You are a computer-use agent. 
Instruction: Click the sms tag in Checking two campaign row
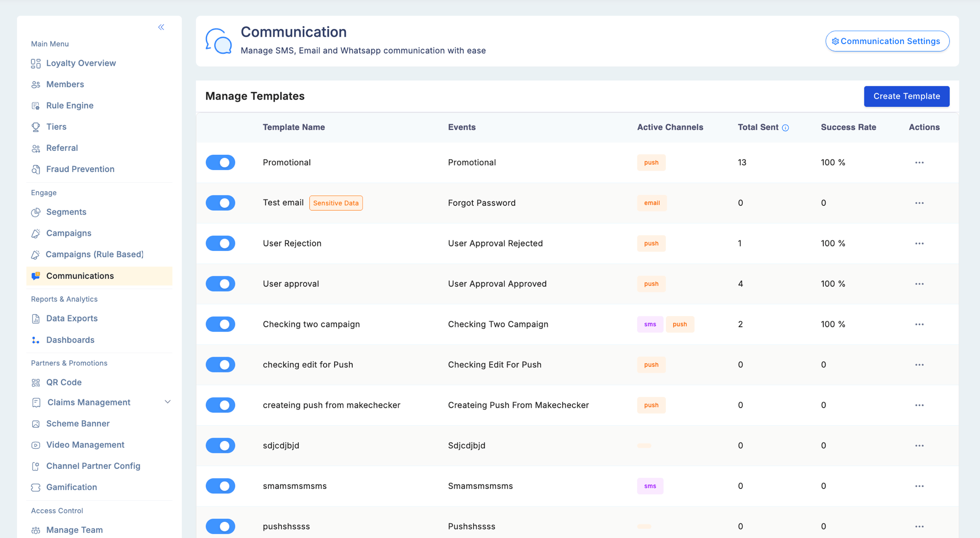coord(650,324)
